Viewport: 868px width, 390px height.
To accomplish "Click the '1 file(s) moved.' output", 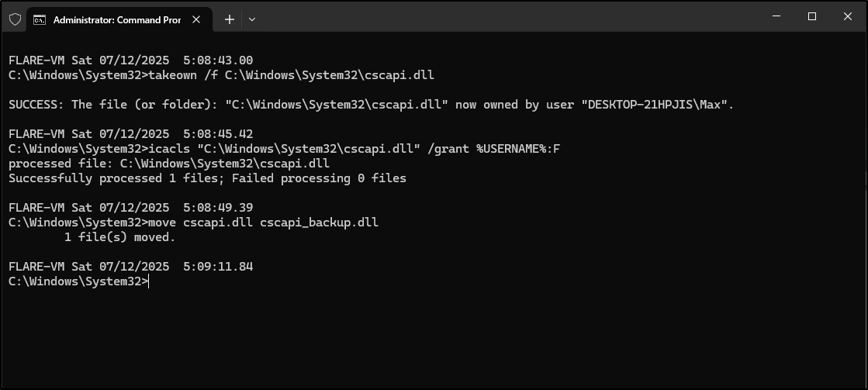I will pyautogui.click(x=119, y=236).
